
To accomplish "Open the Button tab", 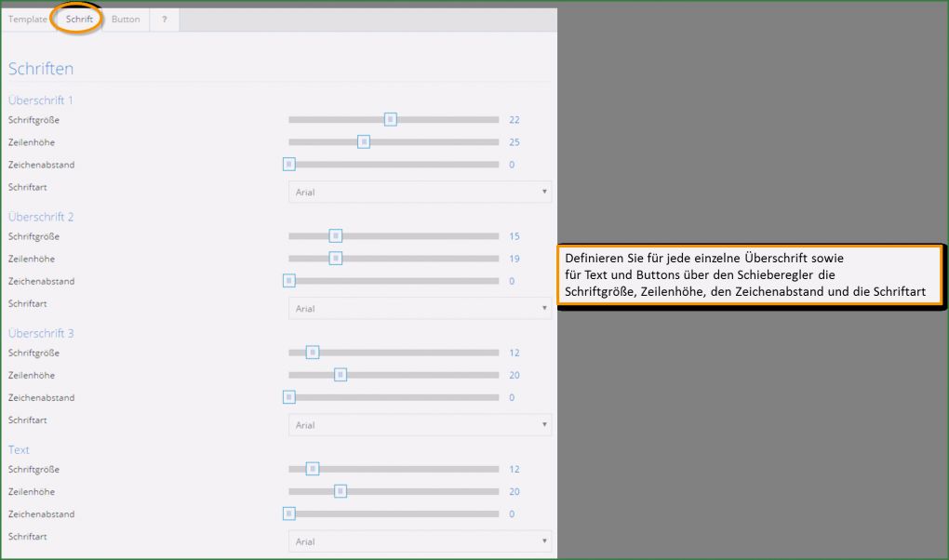I will (x=126, y=20).
